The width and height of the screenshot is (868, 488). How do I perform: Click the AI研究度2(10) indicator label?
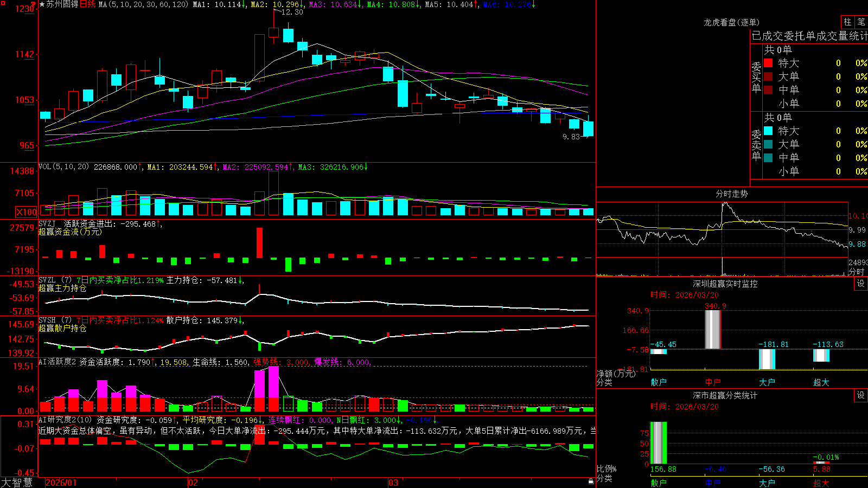65,420
